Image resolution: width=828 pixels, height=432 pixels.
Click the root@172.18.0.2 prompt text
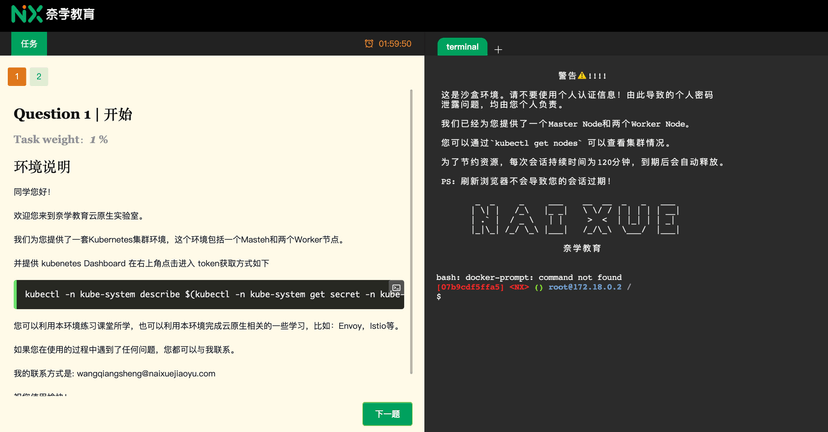585,287
